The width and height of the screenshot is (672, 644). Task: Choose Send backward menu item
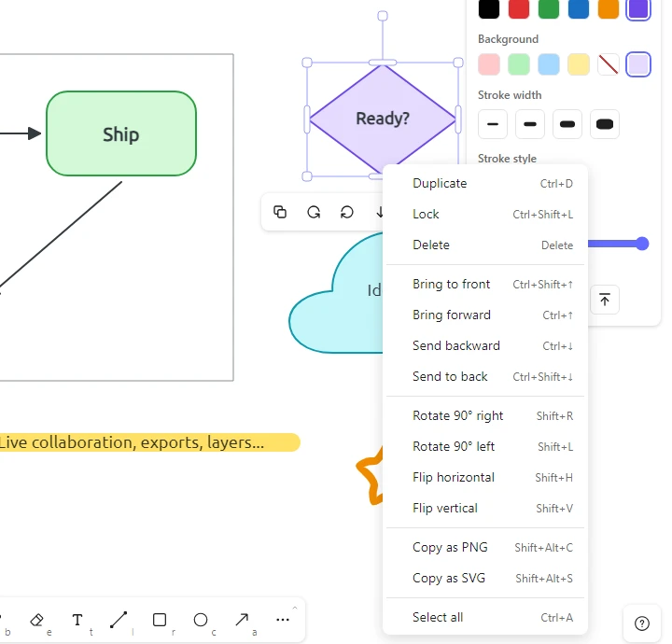pyautogui.click(x=485, y=345)
